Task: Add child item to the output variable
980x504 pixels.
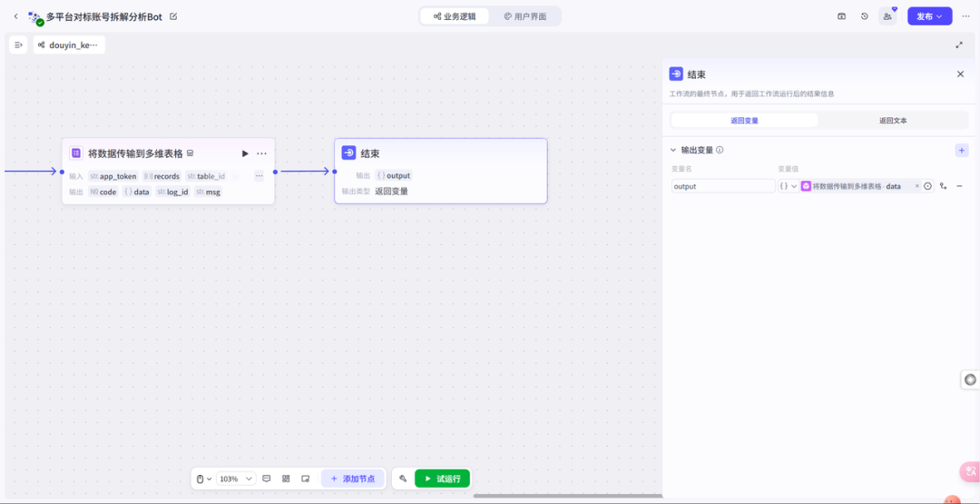Action: pyautogui.click(x=944, y=186)
